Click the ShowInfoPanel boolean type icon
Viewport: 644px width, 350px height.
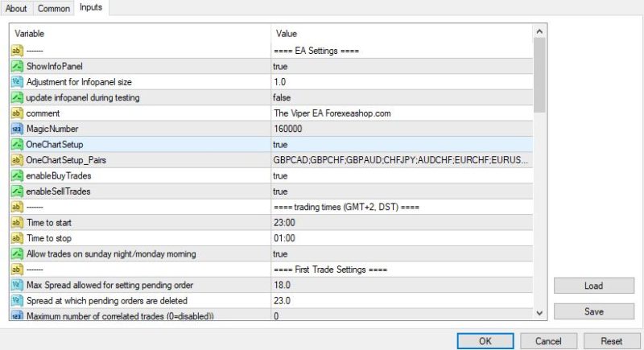click(x=17, y=66)
